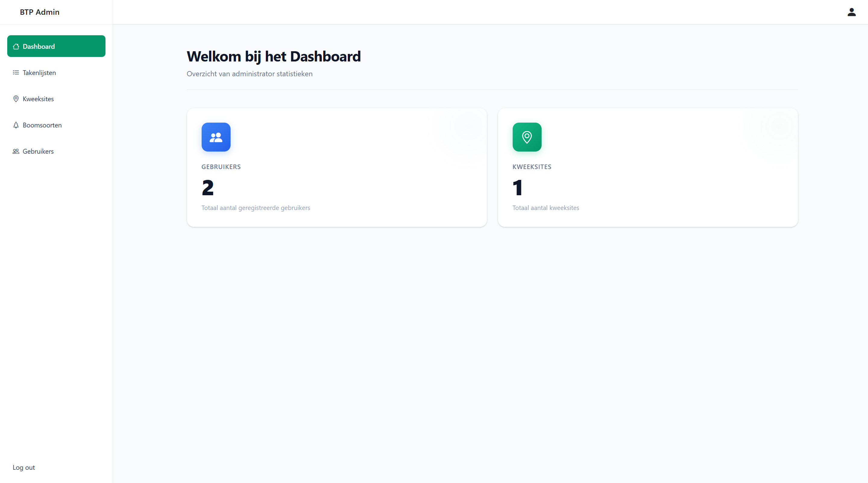The image size is (868, 483).
Task: Click the blue users icon on the Gebruikers card
Action: click(216, 137)
